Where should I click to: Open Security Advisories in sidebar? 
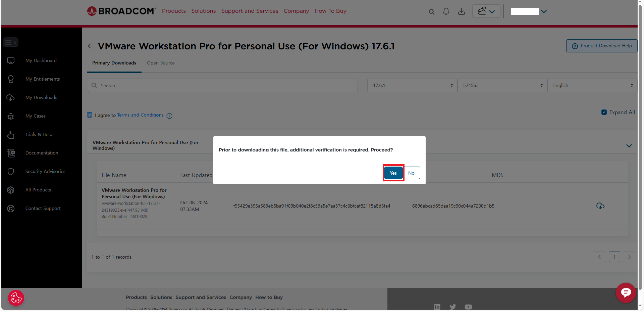coord(45,172)
